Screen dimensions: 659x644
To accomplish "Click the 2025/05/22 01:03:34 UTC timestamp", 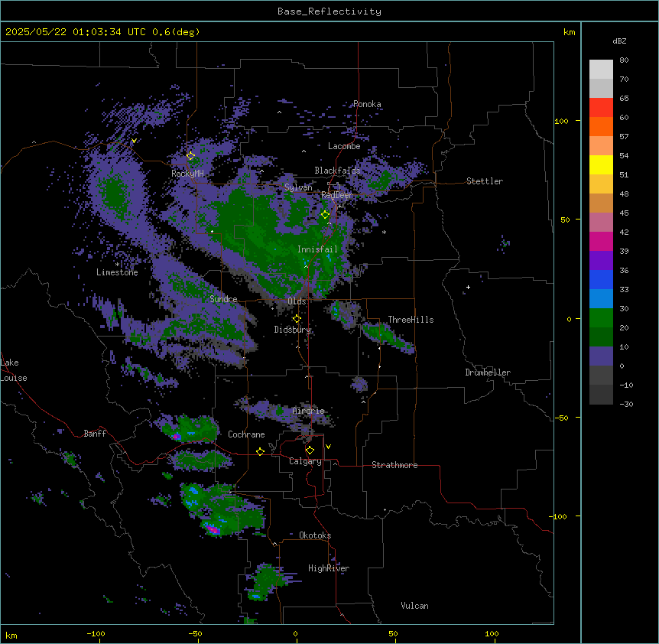I will (x=76, y=32).
